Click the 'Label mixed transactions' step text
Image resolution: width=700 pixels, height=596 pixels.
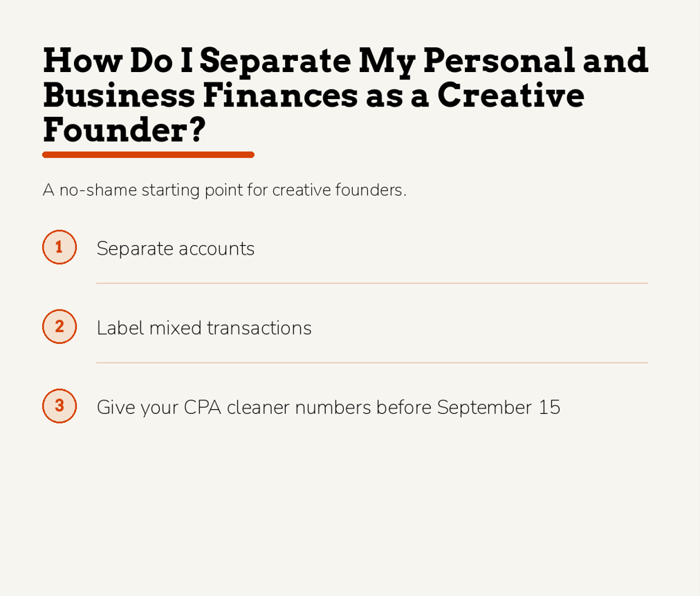(204, 328)
